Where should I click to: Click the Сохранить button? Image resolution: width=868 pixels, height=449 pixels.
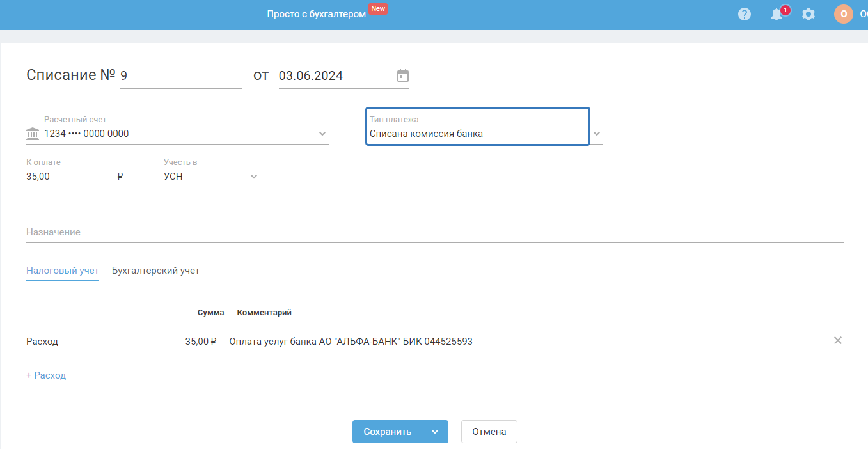pos(387,432)
